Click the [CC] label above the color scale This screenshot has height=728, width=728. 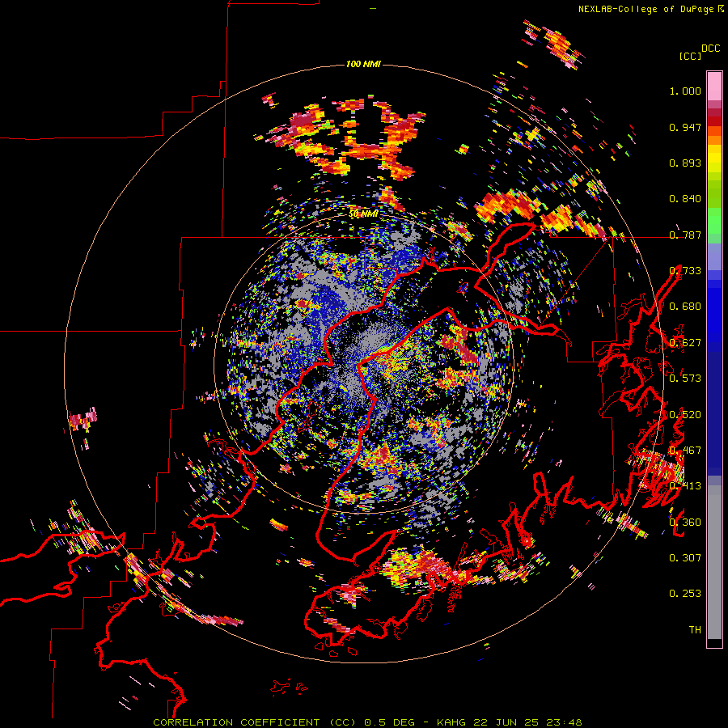691,56
